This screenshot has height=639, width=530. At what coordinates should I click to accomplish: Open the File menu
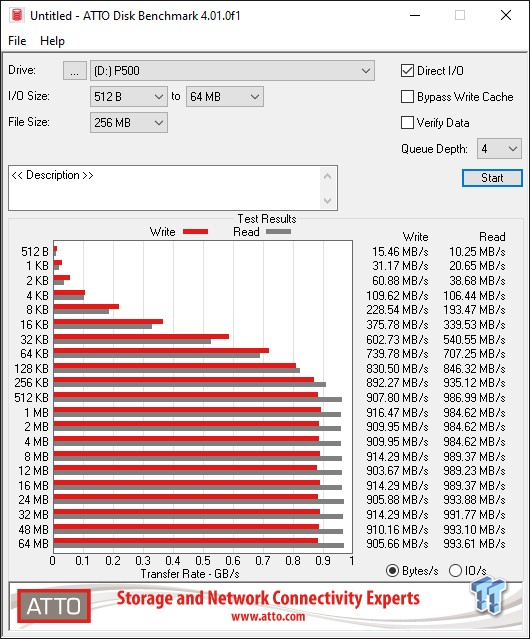(17, 41)
